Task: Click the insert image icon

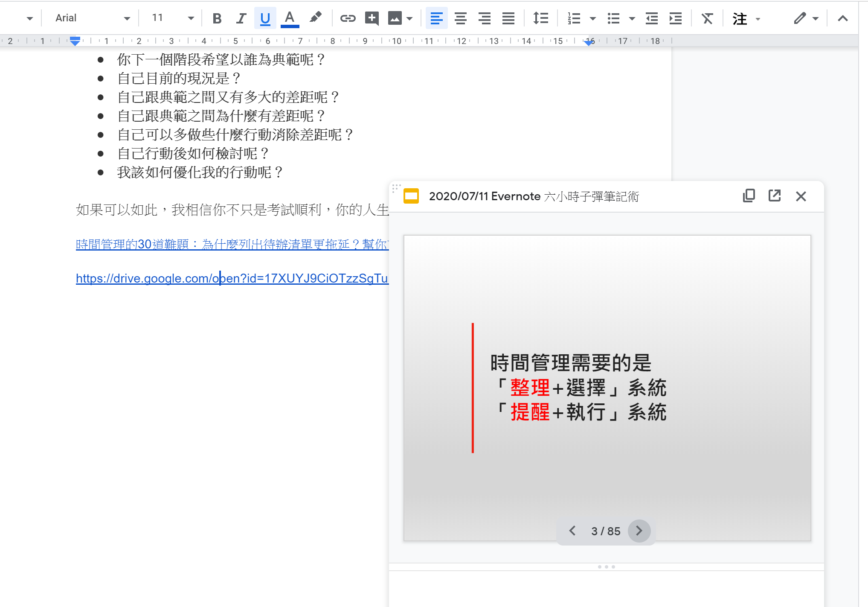Action: click(x=395, y=18)
